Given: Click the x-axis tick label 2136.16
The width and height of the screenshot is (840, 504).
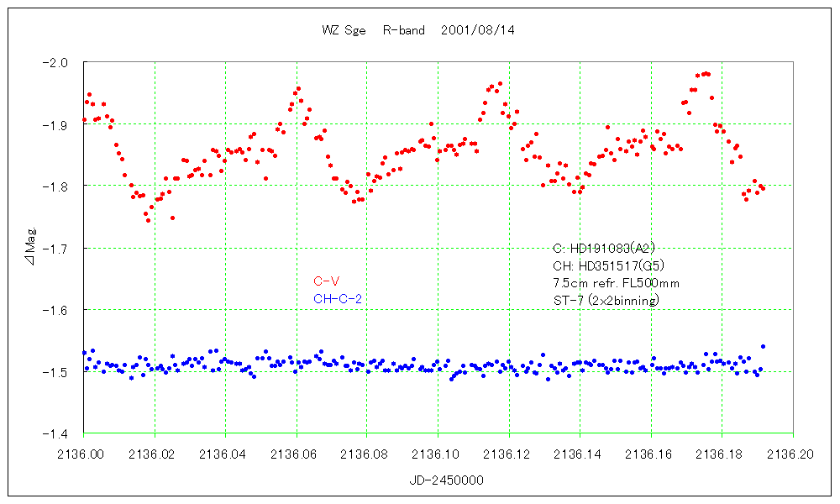Looking at the screenshot, I should tap(650, 453).
